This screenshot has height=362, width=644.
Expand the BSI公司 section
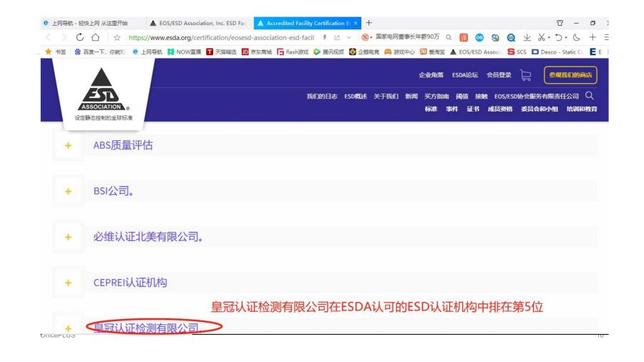click(68, 191)
